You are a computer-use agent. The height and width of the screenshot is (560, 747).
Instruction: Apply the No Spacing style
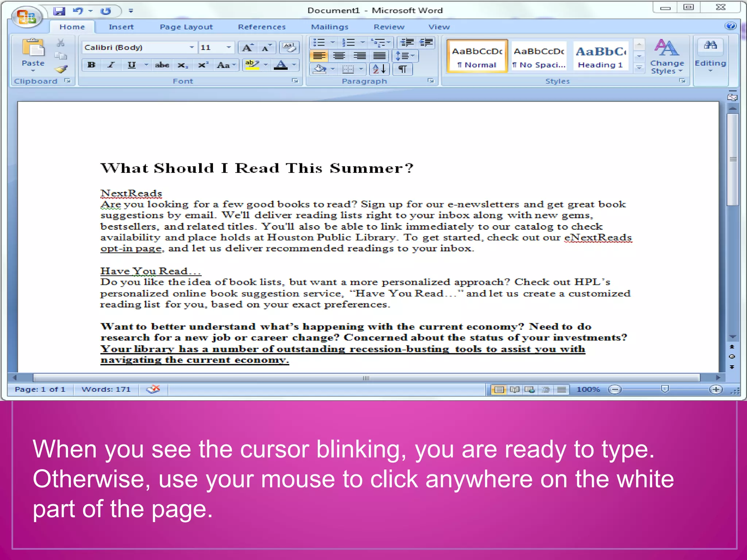click(x=539, y=56)
